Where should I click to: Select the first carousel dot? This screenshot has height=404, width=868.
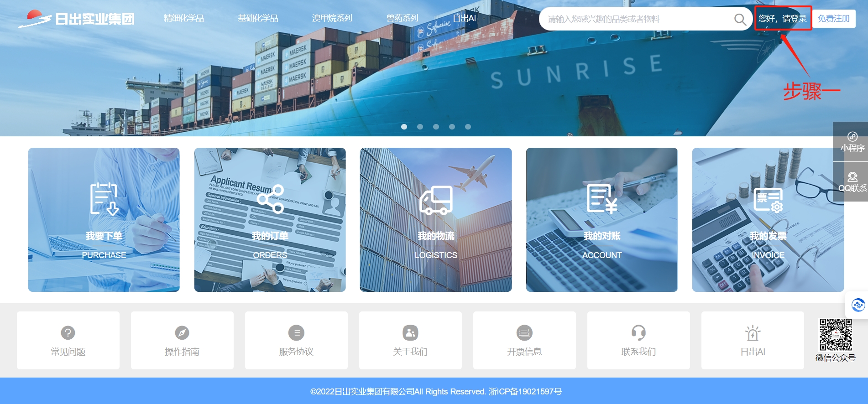pos(404,127)
